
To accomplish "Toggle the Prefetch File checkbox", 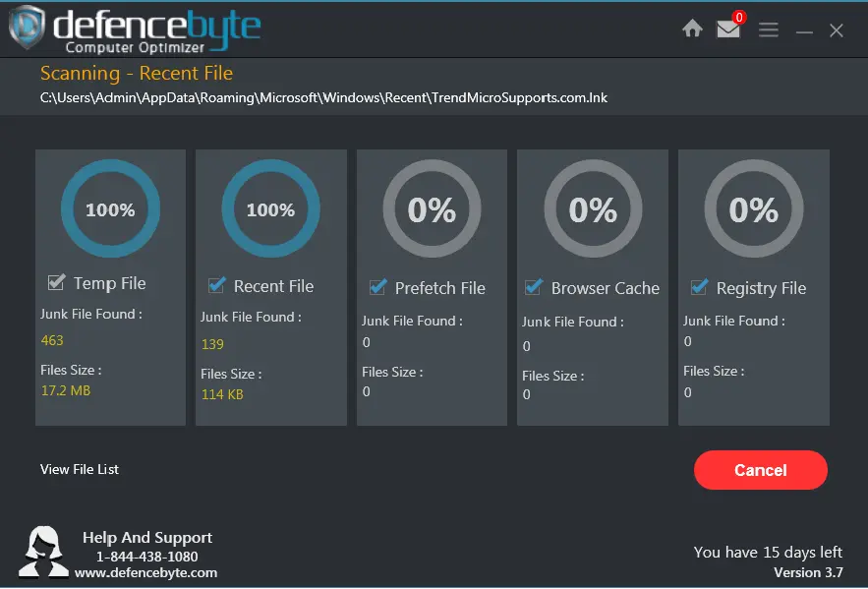I will click(x=378, y=287).
